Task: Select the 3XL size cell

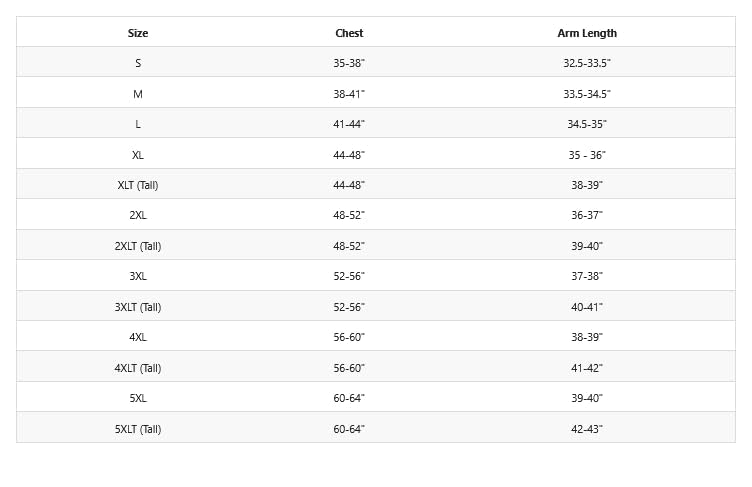Action: coord(138,276)
